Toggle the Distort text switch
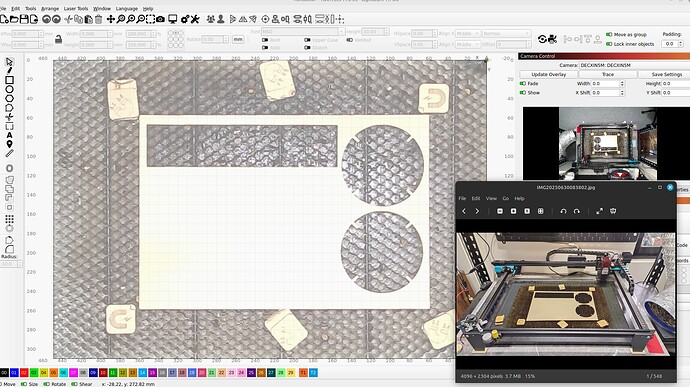 (307, 48)
